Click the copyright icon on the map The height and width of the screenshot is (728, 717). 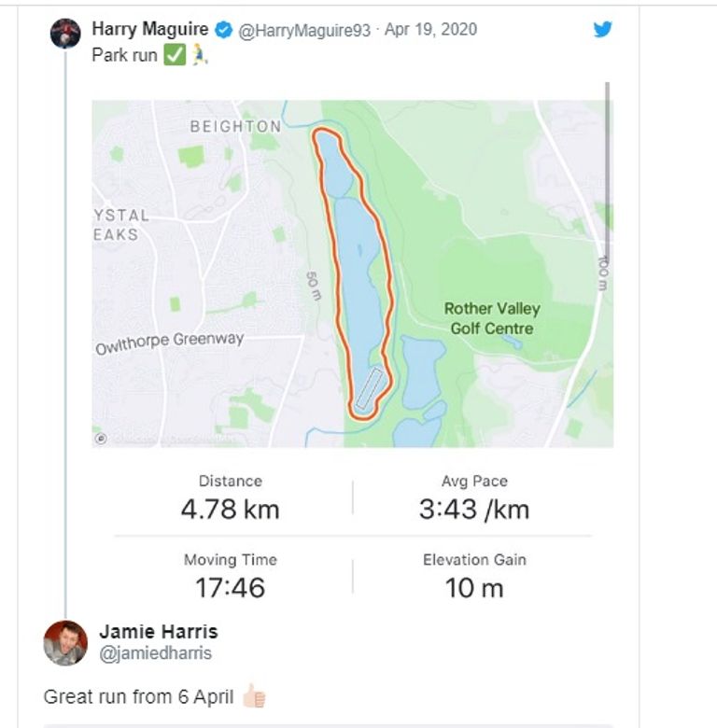point(101,438)
